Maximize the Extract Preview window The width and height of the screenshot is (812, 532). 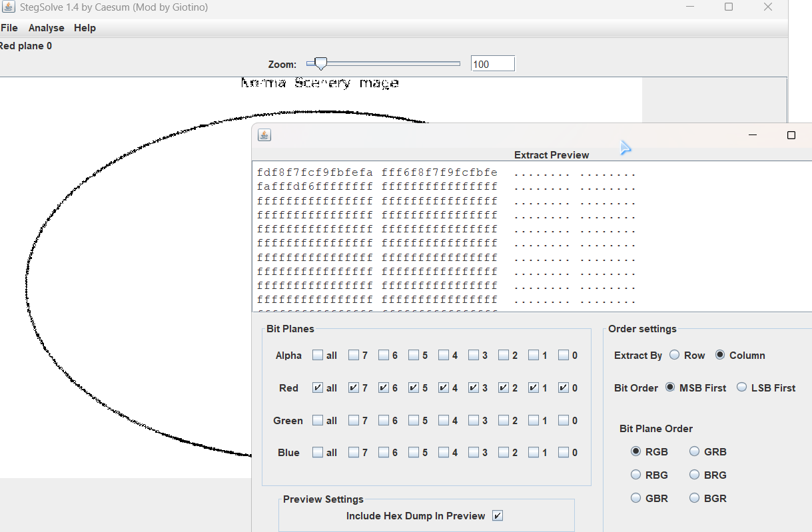[x=791, y=135]
